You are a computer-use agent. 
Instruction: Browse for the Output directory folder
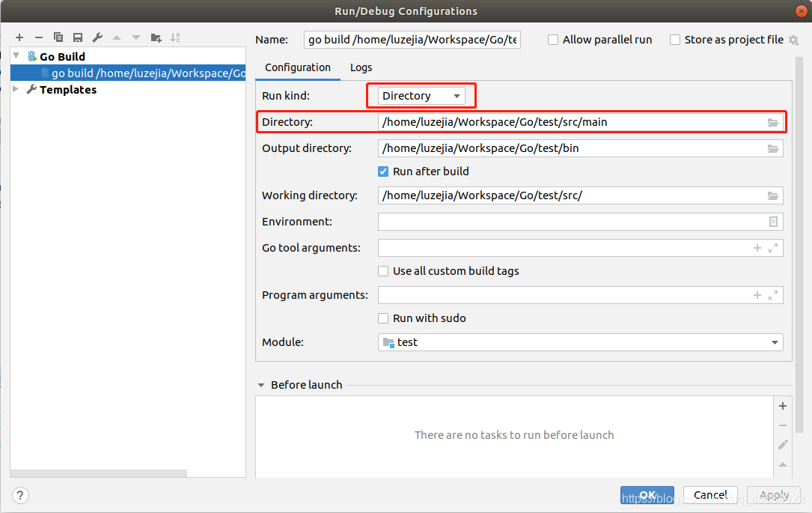[772, 149]
